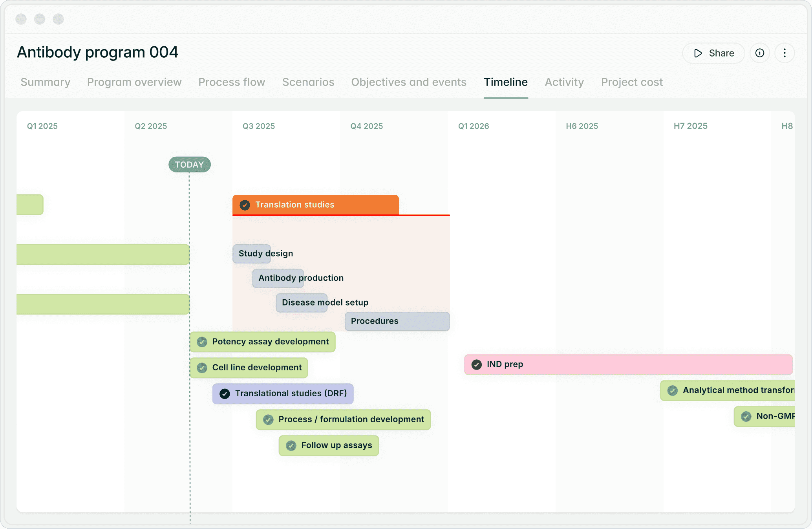
Task: Click Potency assay development check icon
Action: pyautogui.click(x=202, y=342)
